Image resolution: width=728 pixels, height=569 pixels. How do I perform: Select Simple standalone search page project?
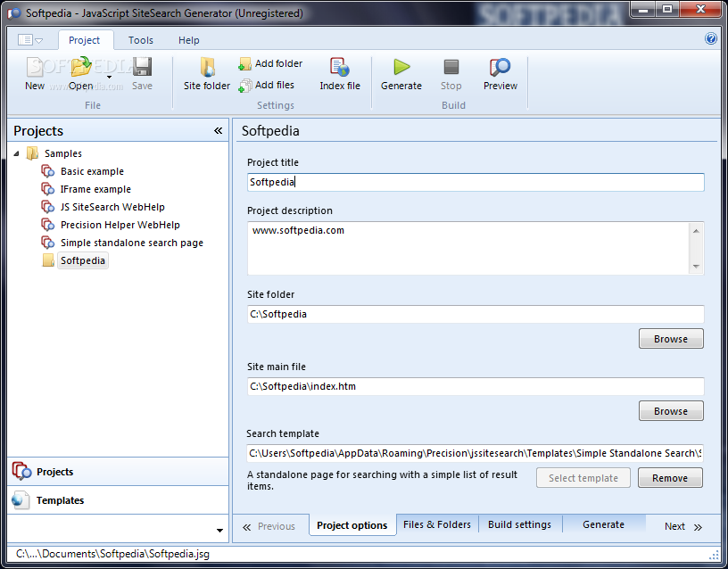click(132, 243)
